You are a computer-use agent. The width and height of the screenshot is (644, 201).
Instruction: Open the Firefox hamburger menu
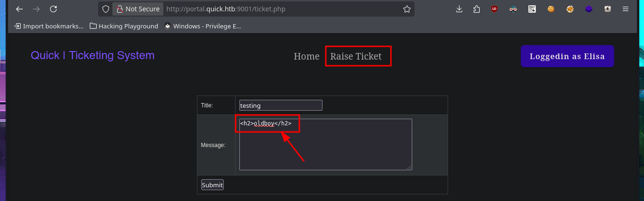click(x=626, y=9)
